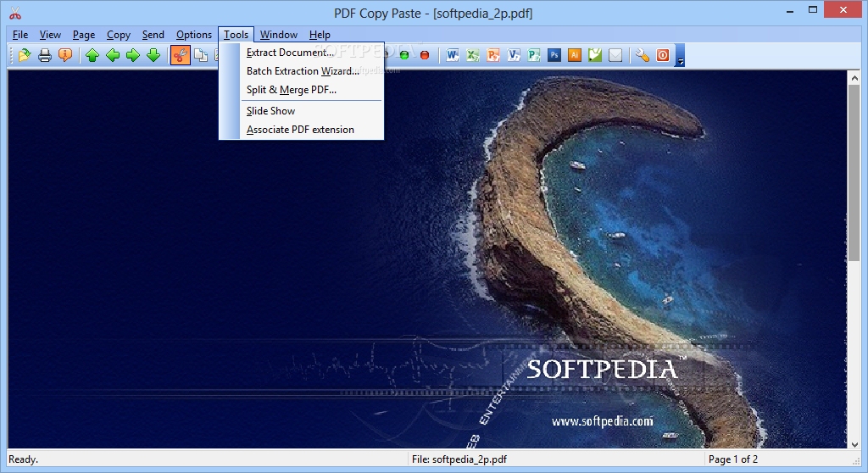
Task: Click the green down arrow icon
Action: coord(153,55)
